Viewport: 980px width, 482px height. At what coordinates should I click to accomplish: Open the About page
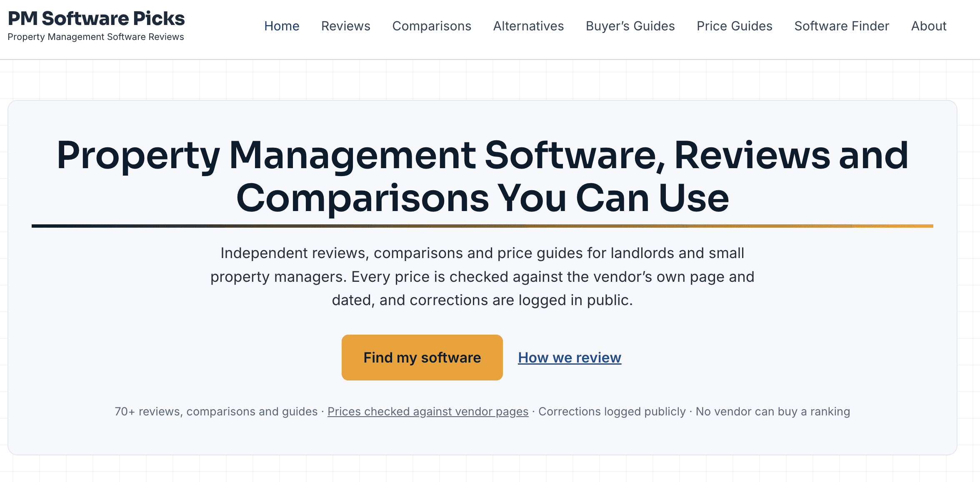(x=929, y=26)
